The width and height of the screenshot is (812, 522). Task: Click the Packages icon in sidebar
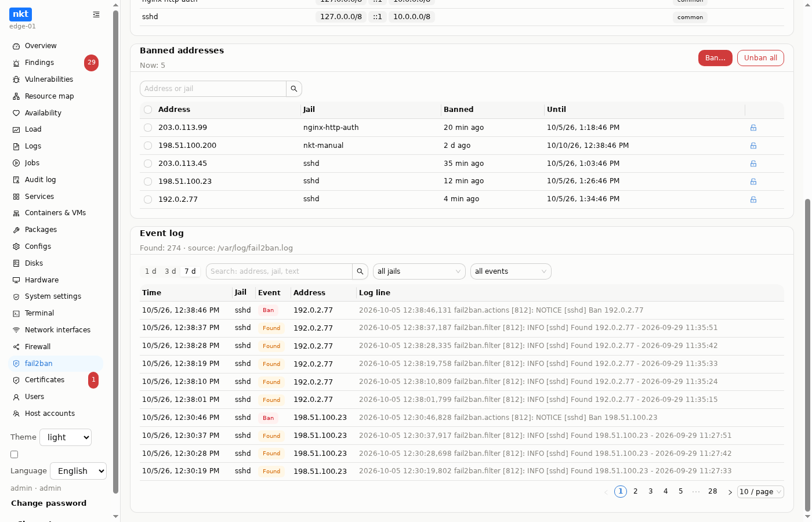tap(16, 230)
